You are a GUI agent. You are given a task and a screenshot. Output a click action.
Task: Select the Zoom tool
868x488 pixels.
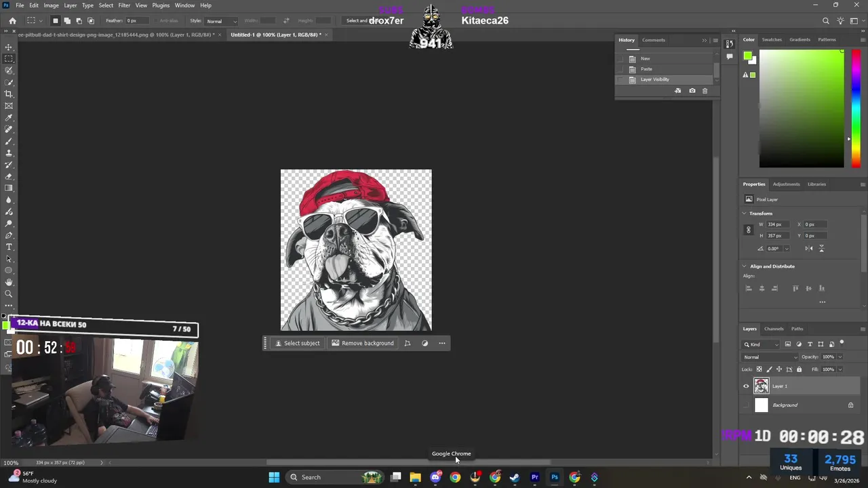9,294
